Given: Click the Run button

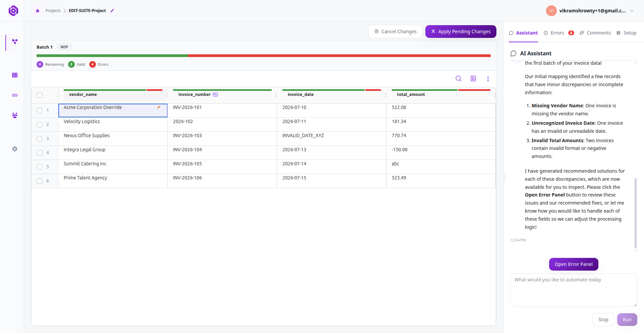Looking at the screenshot, I should pyautogui.click(x=627, y=320).
